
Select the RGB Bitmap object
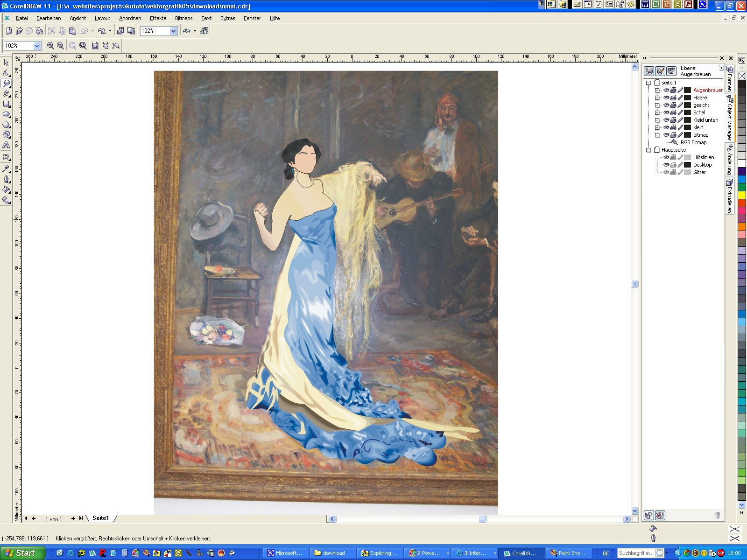tap(693, 142)
